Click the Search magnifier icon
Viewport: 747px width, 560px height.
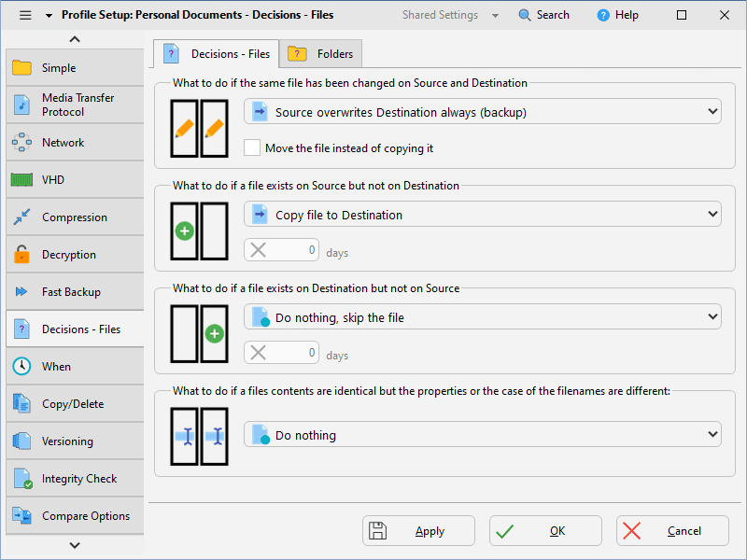[x=525, y=15]
